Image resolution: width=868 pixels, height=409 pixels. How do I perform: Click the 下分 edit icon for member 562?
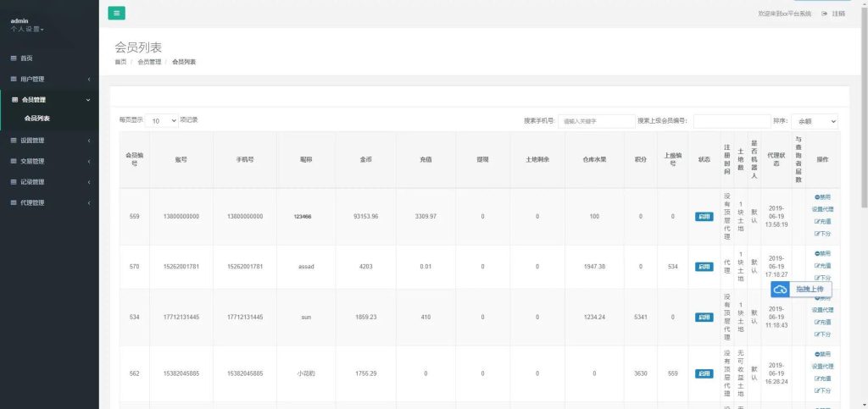click(817, 390)
